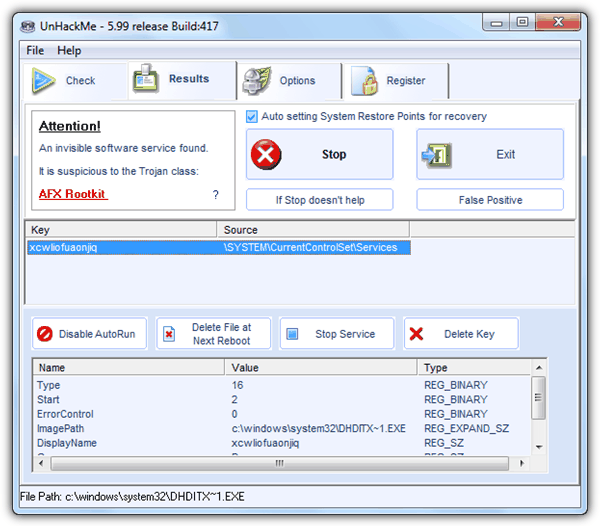Click the vertical scrollbar up arrow
600x526 pixels.
pyautogui.click(x=539, y=368)
